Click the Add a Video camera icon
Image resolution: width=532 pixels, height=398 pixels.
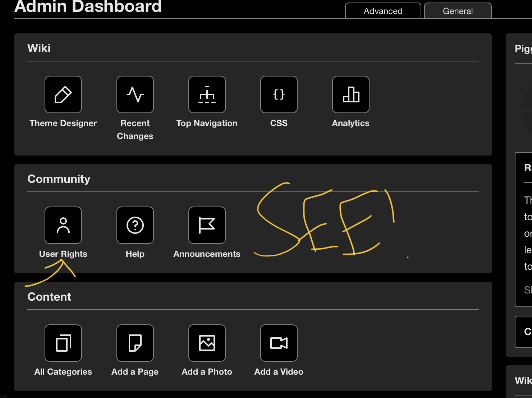click(x=279, y=343)
